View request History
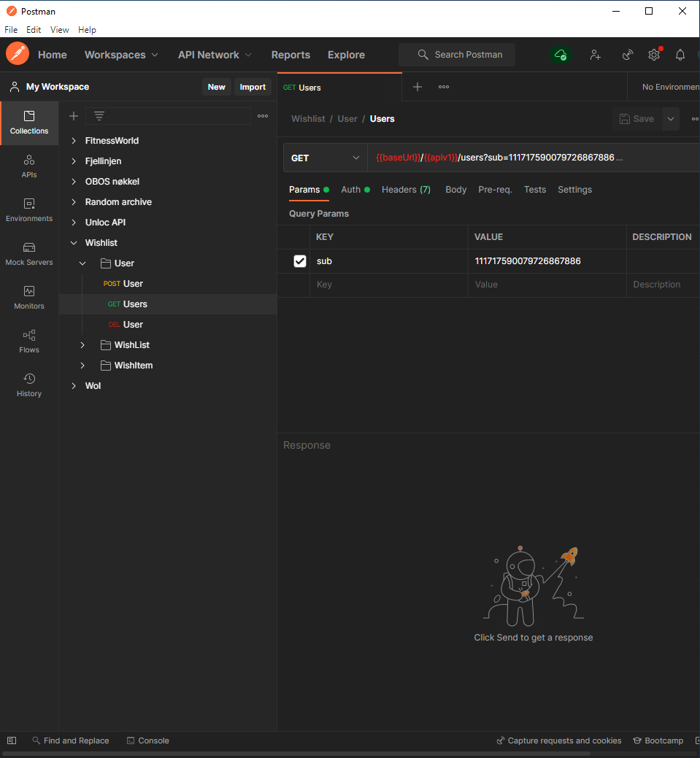700x758 pixels. [x=29, y=385]
